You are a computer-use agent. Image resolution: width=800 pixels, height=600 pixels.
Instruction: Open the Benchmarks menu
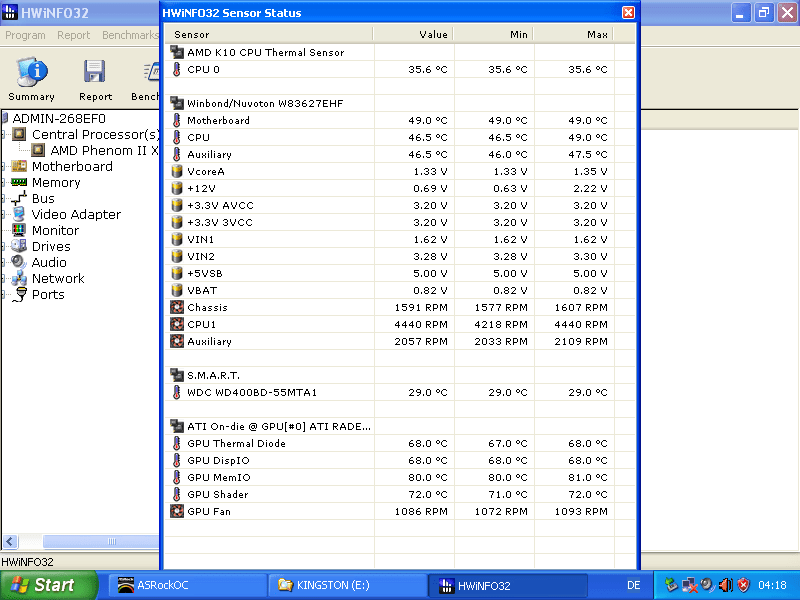[x=130, y=35]
